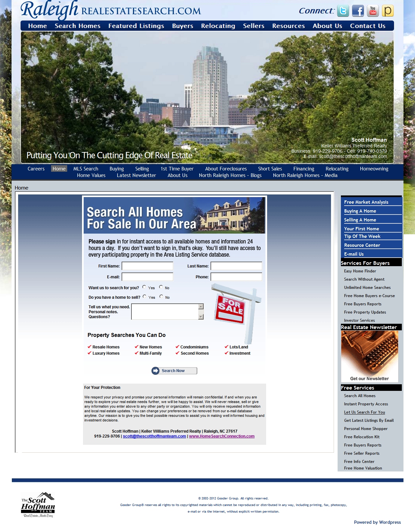Image resolution: width=415 pixels, height=532 pixels.
Task: Open the 1st Time Buyer link
Action: (x=177, y=169)
